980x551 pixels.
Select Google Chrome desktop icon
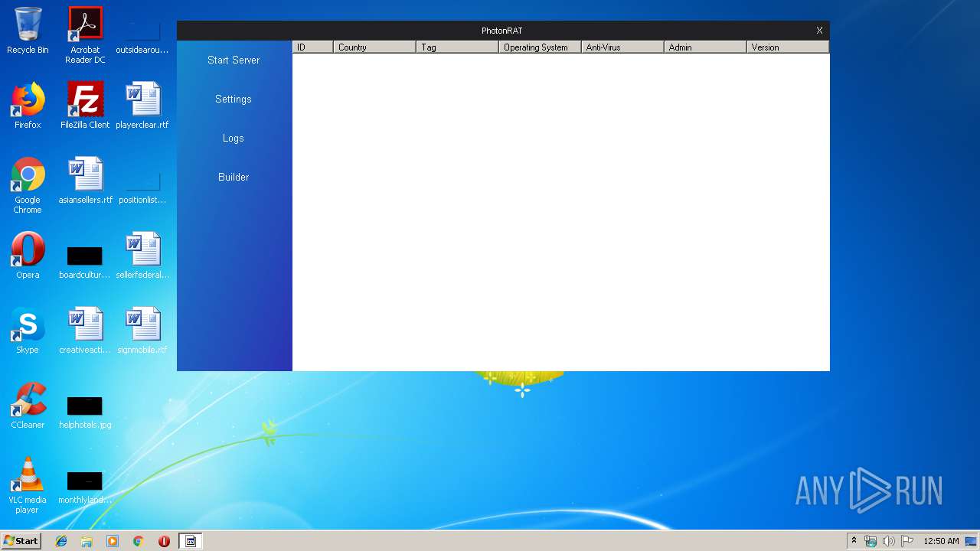pos(28,186)
